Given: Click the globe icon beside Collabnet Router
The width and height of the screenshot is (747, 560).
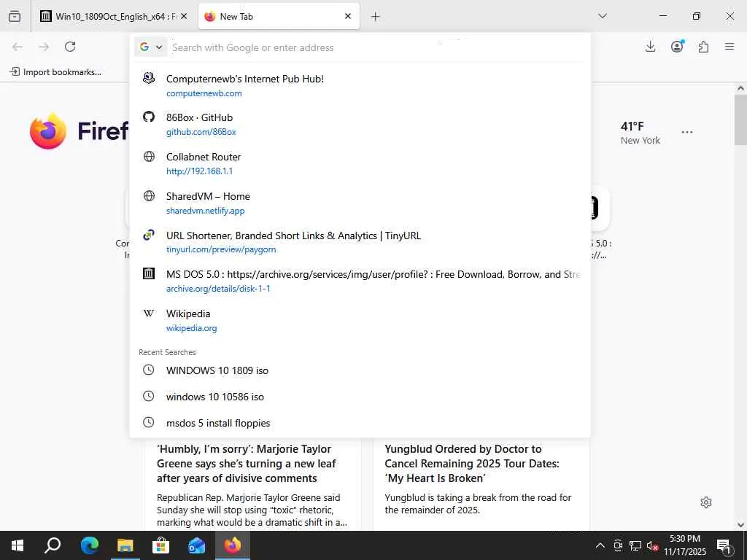Looking at the screenshot, I should point(149,156).
